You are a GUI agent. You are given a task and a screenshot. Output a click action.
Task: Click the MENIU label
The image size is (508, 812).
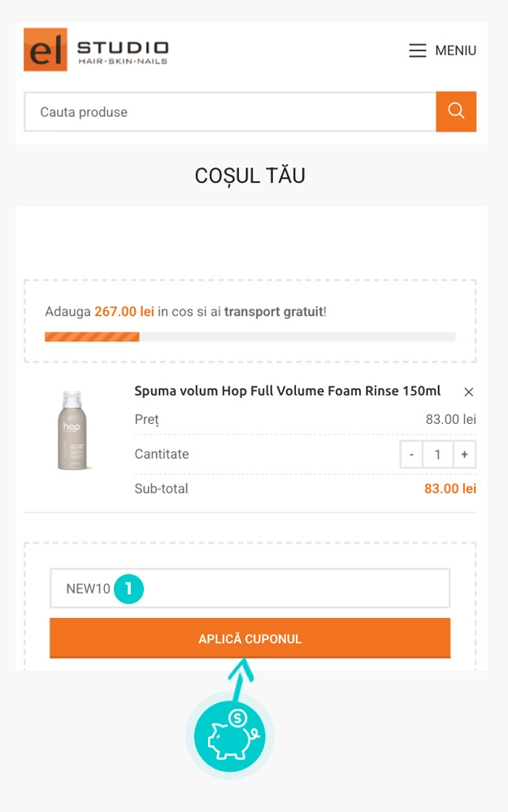click(x=455, y=50)
